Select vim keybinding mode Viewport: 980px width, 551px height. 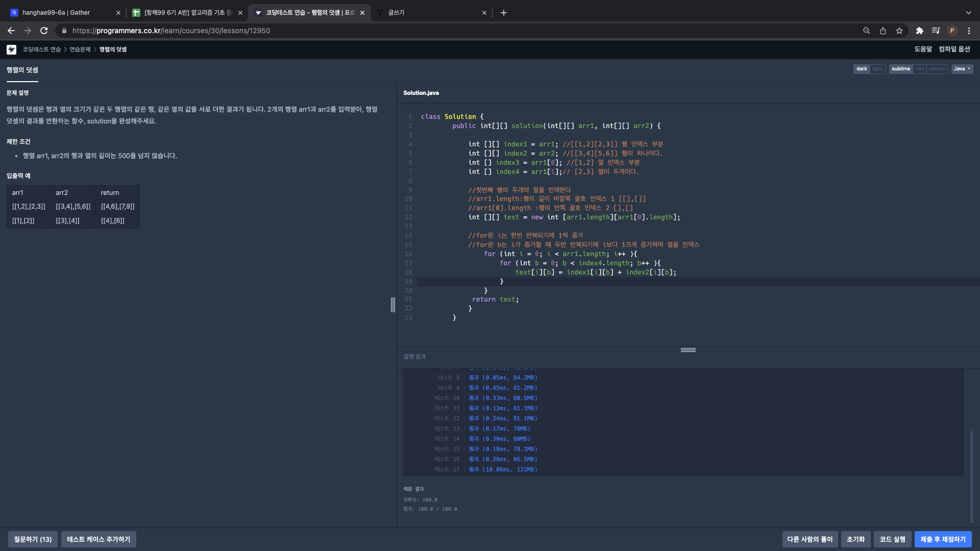click(919, 69)
